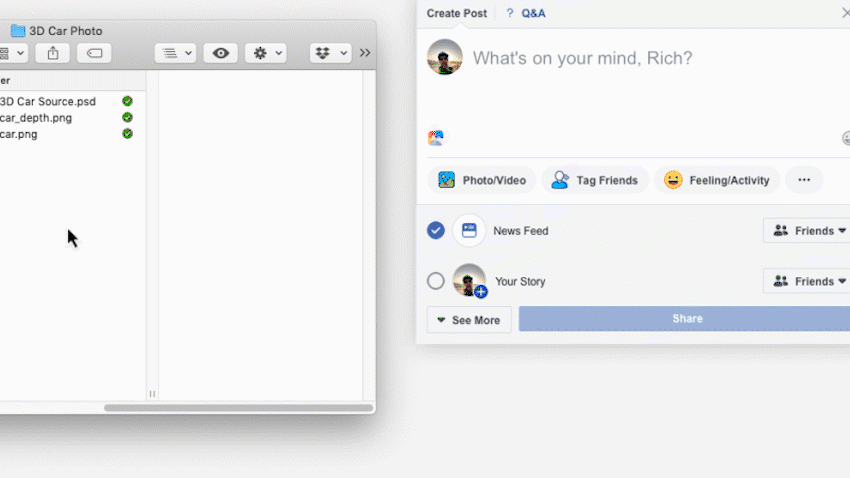Uncheck the News Feed checkbox
This screenshot has width=850, height=478.
point(435,230)
